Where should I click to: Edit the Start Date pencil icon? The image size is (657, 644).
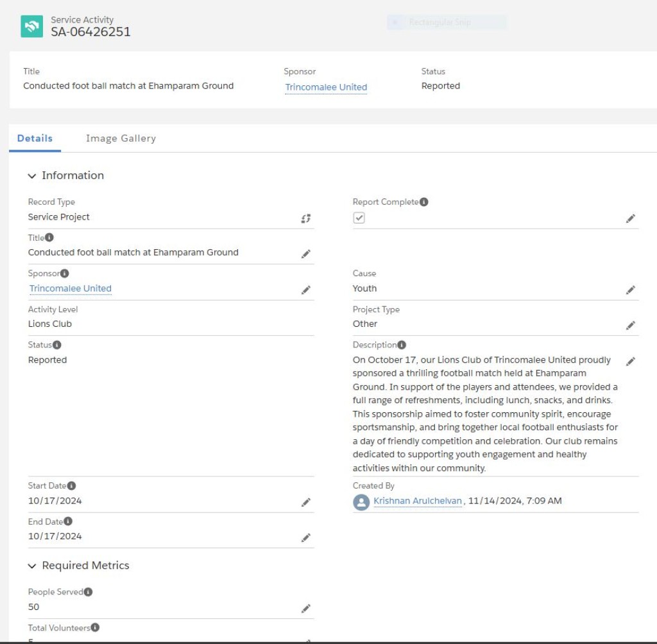(x=306, y=502)
